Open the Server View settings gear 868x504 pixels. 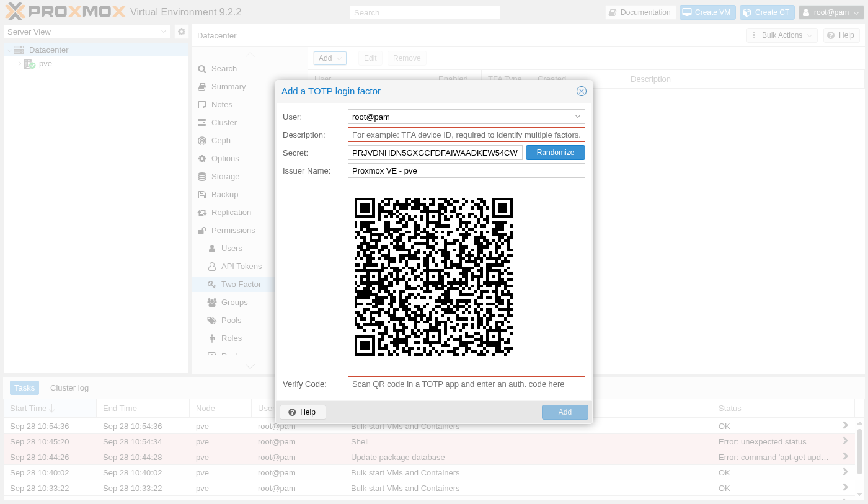click(181, 32)
